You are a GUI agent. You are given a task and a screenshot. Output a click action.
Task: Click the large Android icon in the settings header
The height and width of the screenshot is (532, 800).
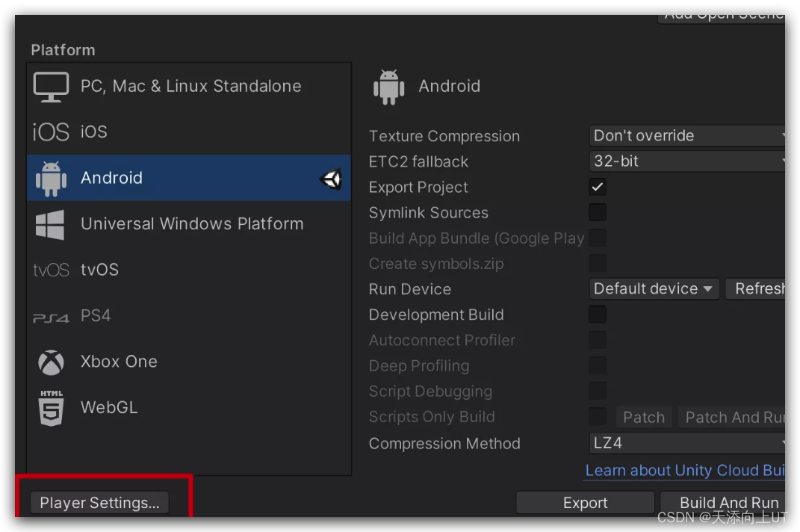click(388, 87)
